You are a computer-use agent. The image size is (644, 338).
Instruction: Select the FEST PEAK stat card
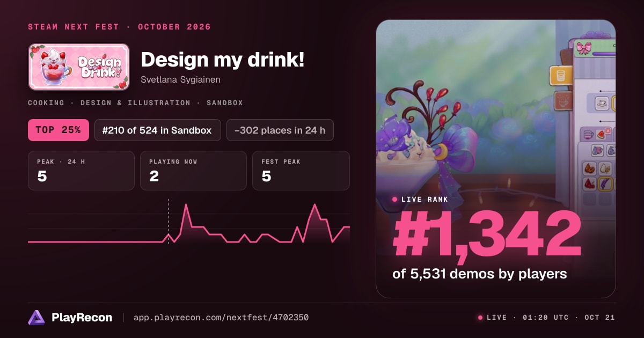click(301, 171)
